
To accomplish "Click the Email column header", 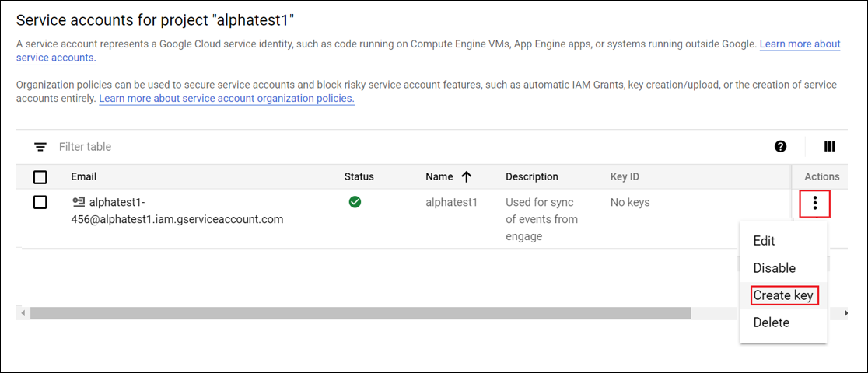I will tap(84, 176).
